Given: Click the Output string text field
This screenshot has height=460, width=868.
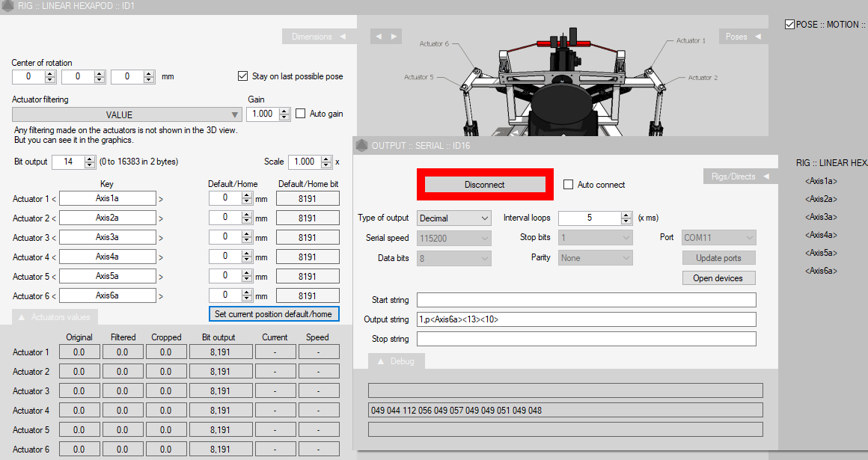Looking at the screenshot, I should 586,319.
